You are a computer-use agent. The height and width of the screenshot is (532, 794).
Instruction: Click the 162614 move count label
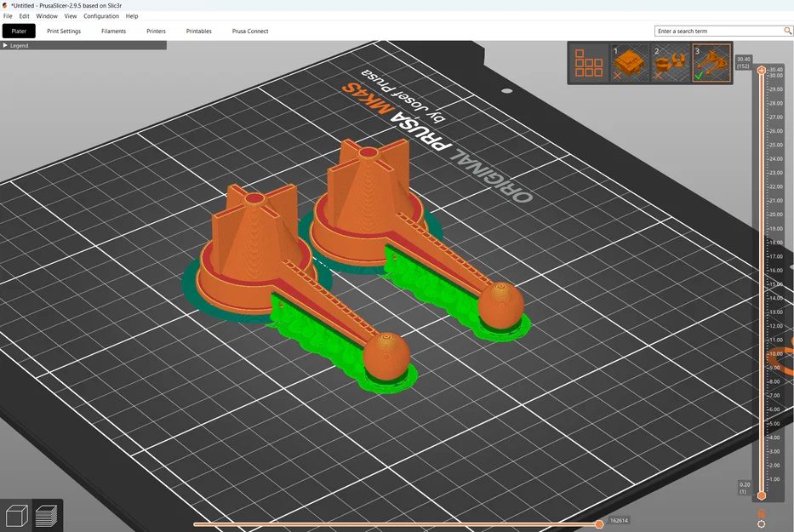[619, 520]
